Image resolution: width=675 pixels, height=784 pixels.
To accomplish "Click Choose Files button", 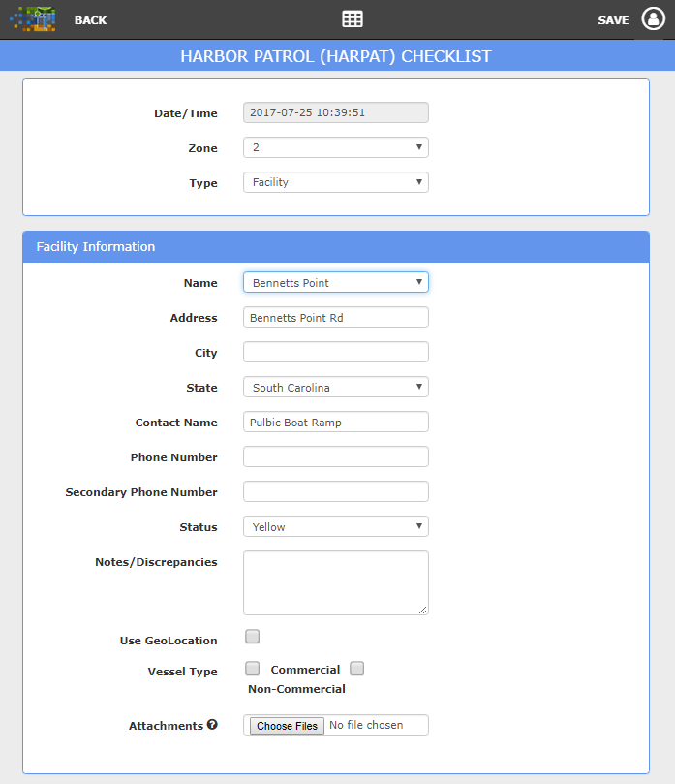I will tap(287, 726).
